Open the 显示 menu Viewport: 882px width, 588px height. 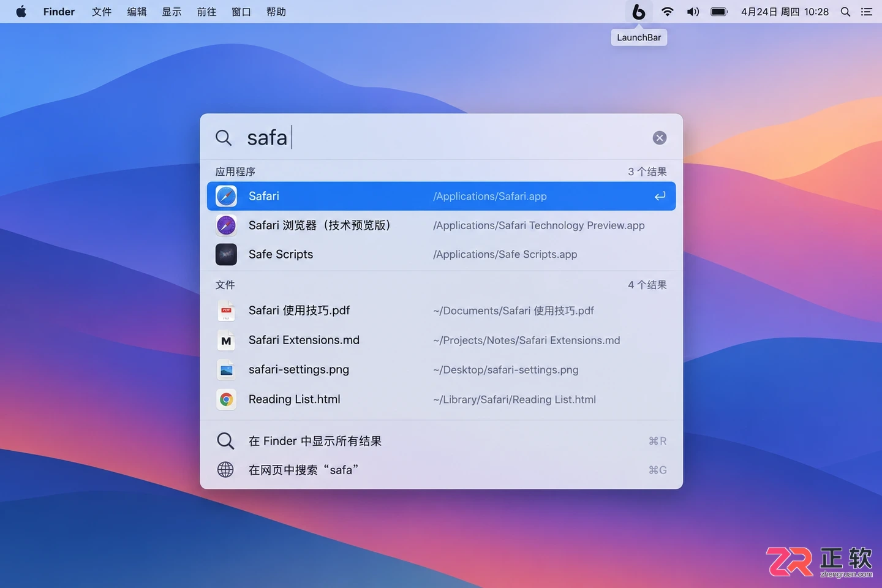tap(171, 12)
